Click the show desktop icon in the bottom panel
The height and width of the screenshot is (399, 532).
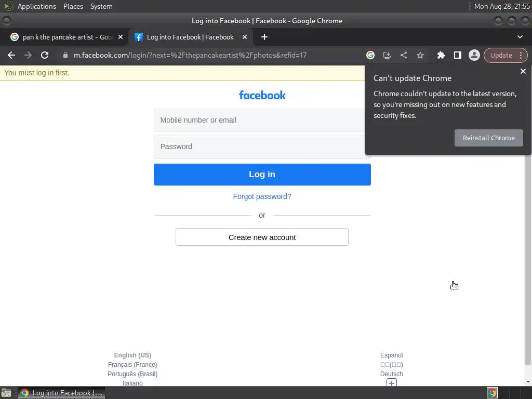pos(6,393)
